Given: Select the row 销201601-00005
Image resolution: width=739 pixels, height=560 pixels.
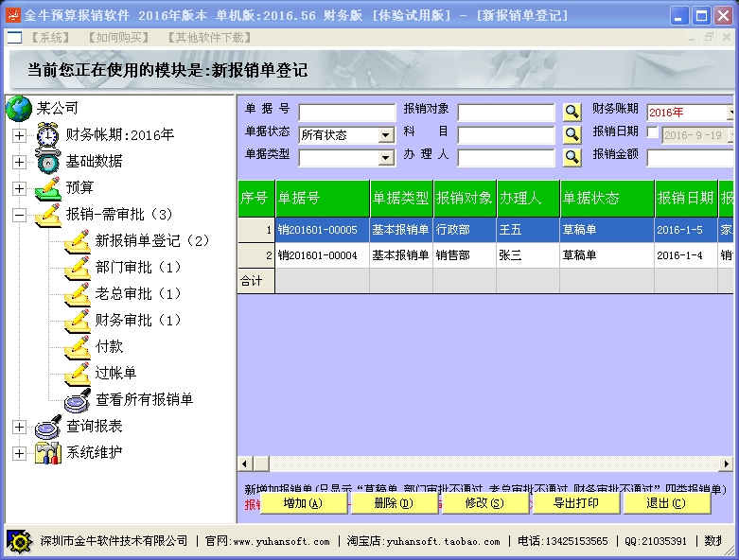Looking at the screenshot, I should tap(485, 230).
